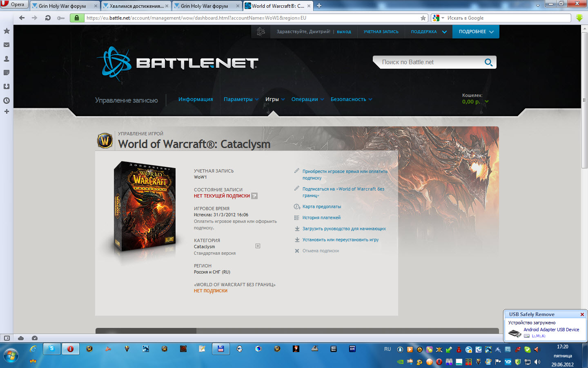This screenshot has height=368, width=588.
Task: Open Карта предоплаты link
Action: click(322, 206)
